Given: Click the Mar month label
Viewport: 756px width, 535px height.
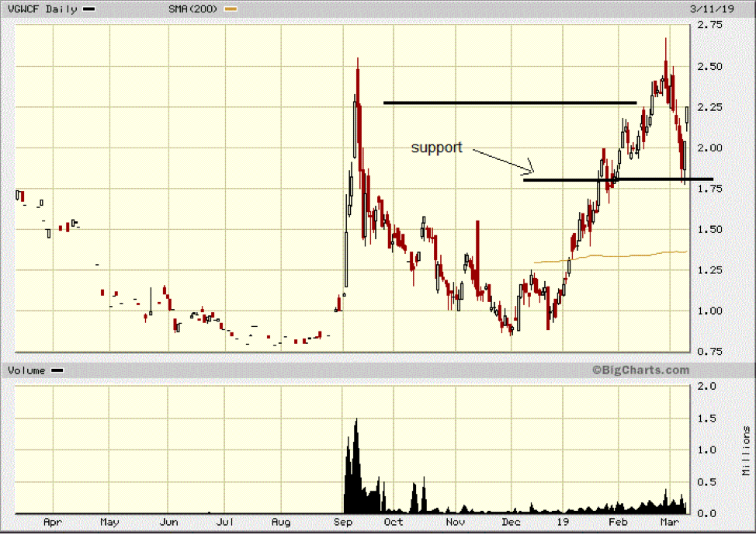Looking at the screenshot, I should [670, 523].
